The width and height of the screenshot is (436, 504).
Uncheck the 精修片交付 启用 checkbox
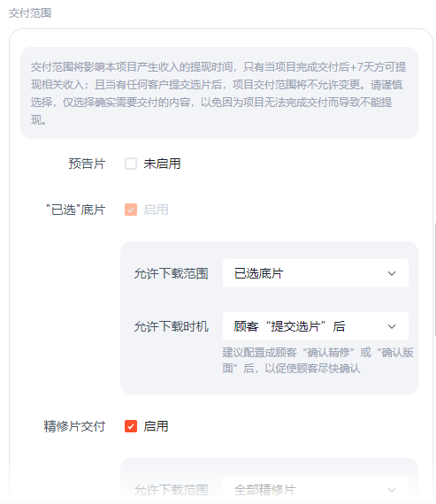click(131, 426)
